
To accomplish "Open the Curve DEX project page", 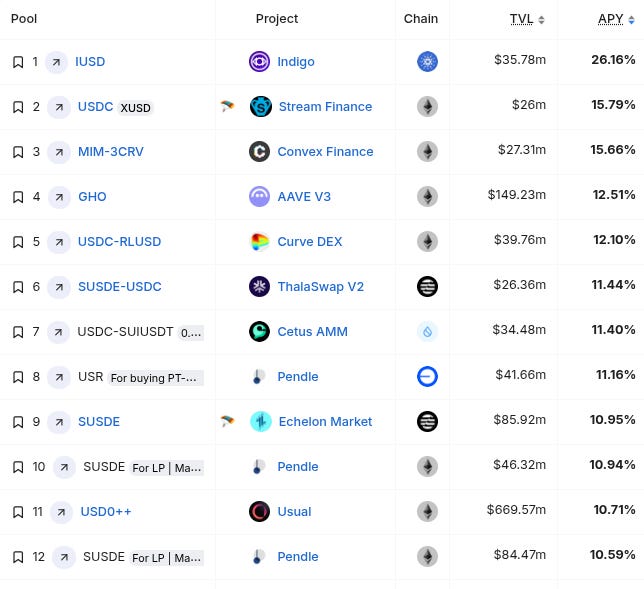I will click(310, 242).
